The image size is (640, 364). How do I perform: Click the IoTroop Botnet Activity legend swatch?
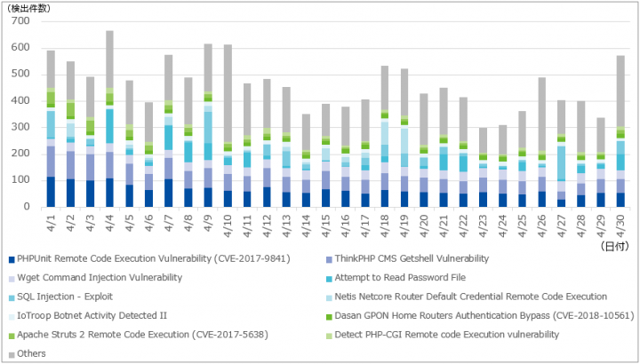point(12,317)
